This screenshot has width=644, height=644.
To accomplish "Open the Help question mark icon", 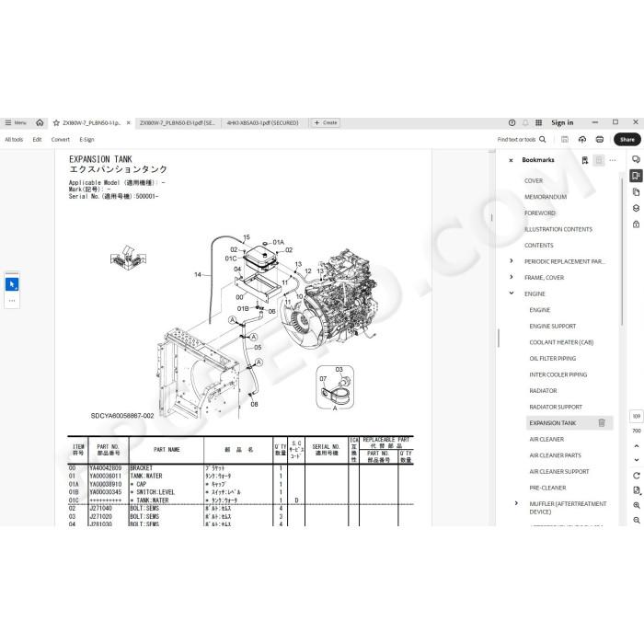I will click(x=512, y=122).
